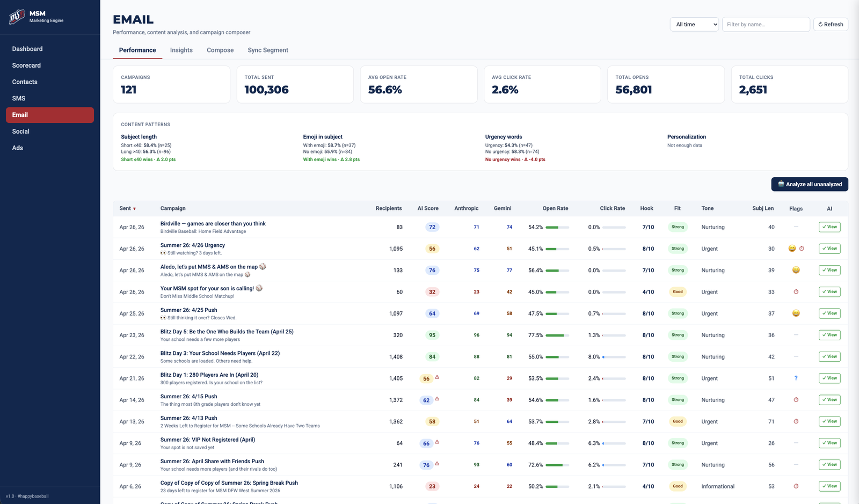Click the timer flag on Your MSM spot row
859x504 pixels.
(796, 291)
